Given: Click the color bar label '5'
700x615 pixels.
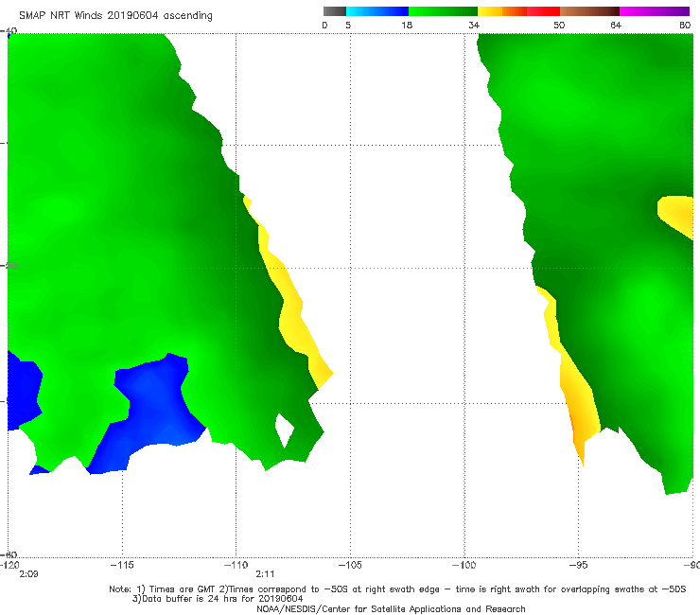Looking at the screenshot, I should [348, 25].
